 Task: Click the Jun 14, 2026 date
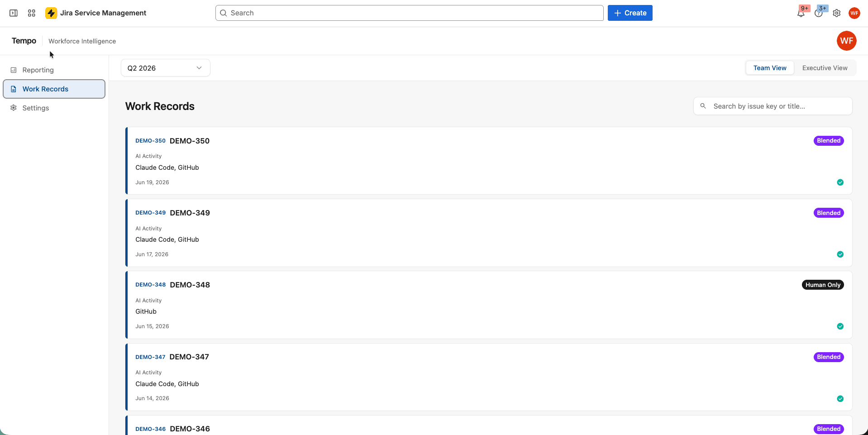pyautogui.click(x=152, y=398)
